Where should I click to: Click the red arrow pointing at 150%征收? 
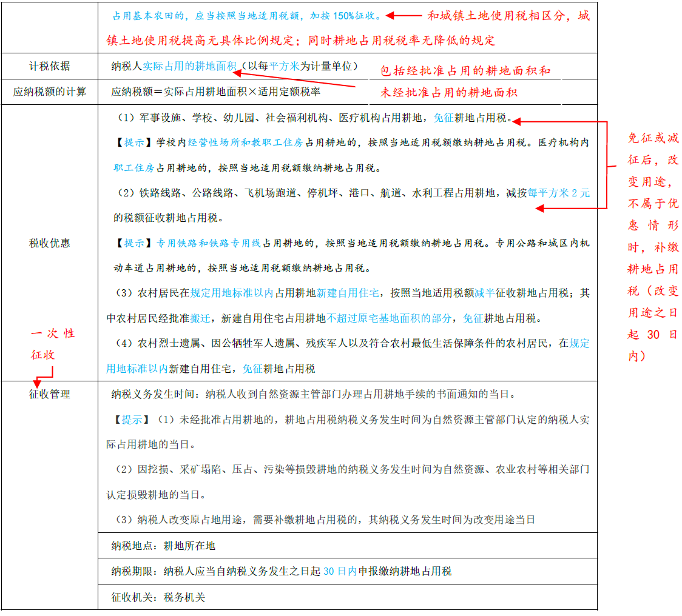[x=405, y=16]
